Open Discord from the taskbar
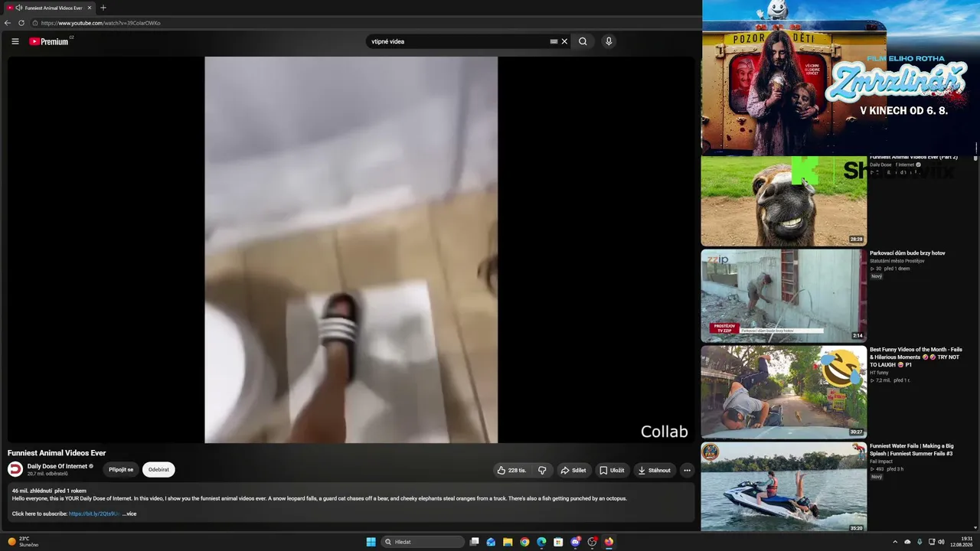Viewport: 980px width, 551px height. 575,542
